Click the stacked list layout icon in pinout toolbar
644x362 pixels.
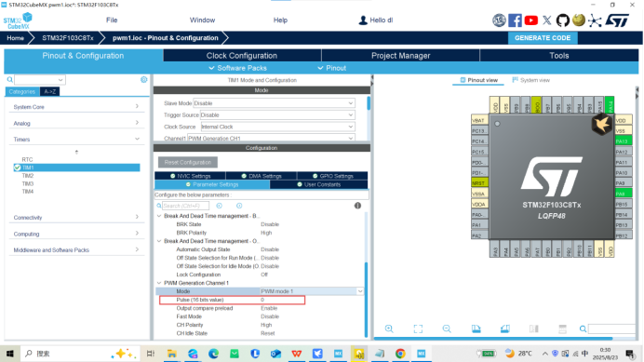[x=563, y=328]
